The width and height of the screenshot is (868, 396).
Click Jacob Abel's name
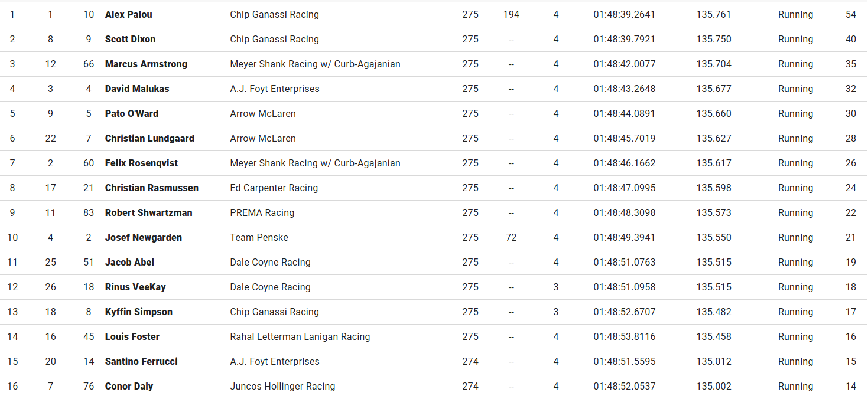(x=129, y=263)
